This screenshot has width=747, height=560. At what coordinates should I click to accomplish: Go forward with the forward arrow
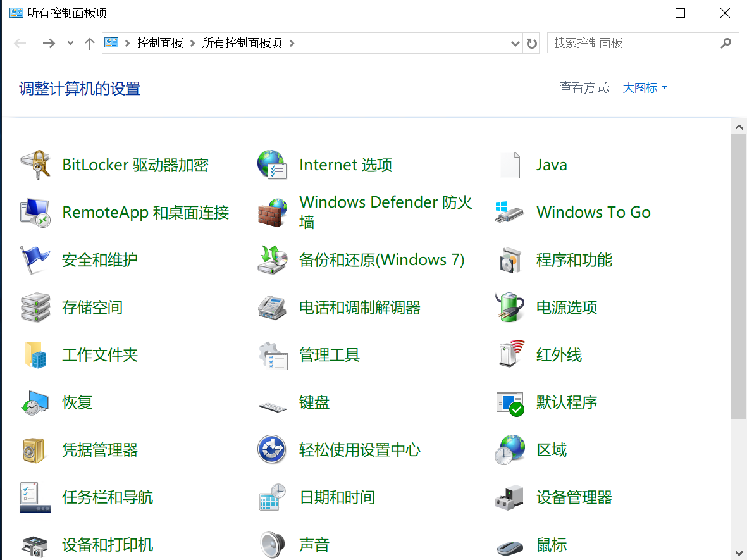tap(49, 44)
